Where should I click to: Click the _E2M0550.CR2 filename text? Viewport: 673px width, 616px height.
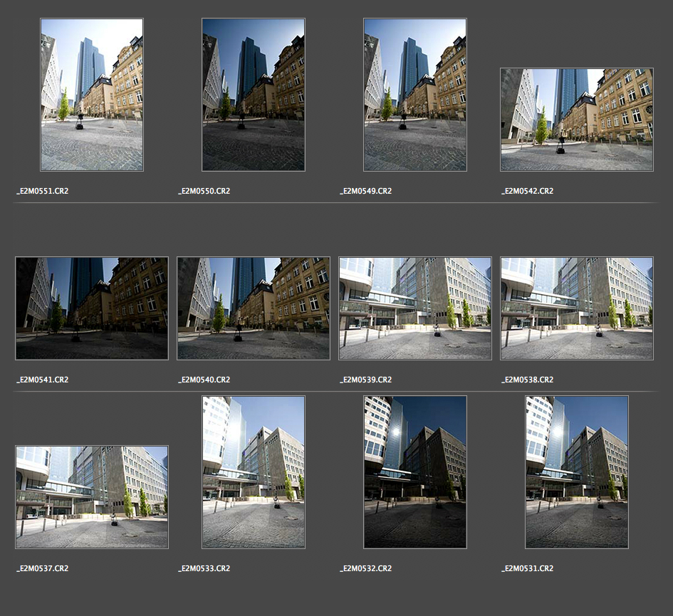pos(204,191)
